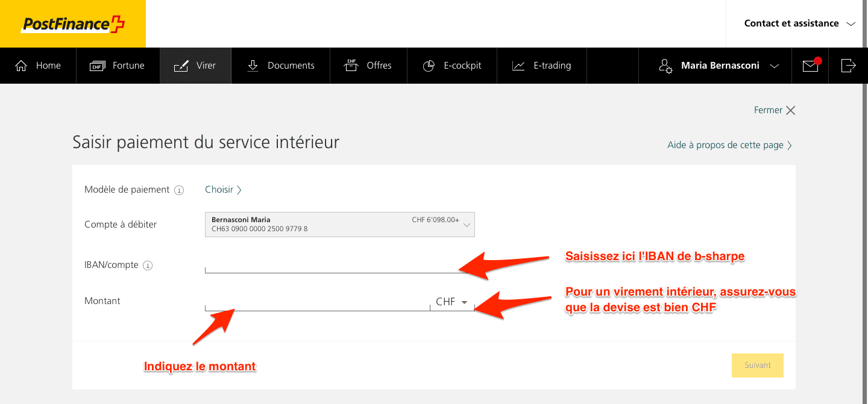Open the messages envelope icon

coord(811,65)
